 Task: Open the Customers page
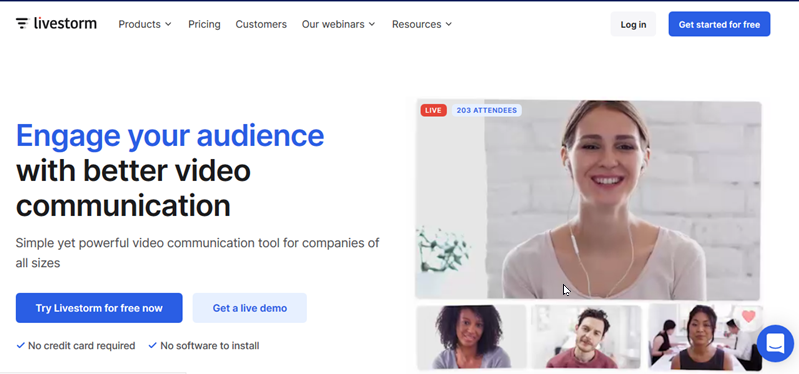tap(261, 24)
